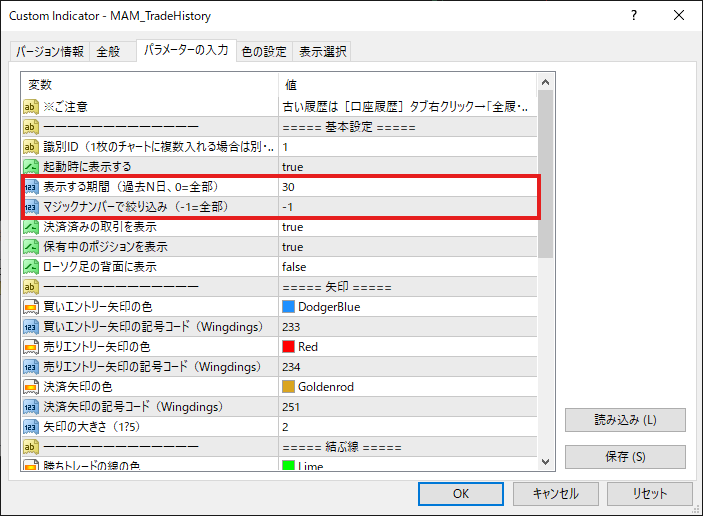The width and height of the screenshot is (703, 516).
Task: Toggle the false value of ローソク足の背面に表示
Action: [x=294, y=267]
